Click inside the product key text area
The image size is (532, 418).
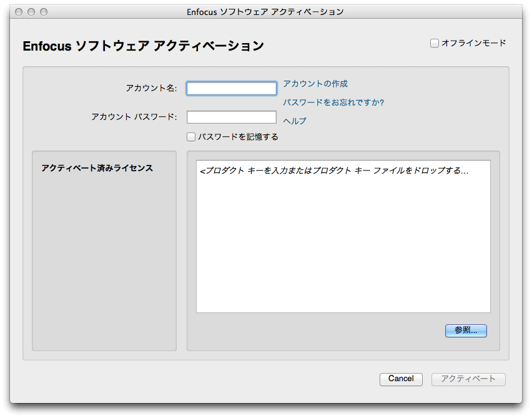343,236
